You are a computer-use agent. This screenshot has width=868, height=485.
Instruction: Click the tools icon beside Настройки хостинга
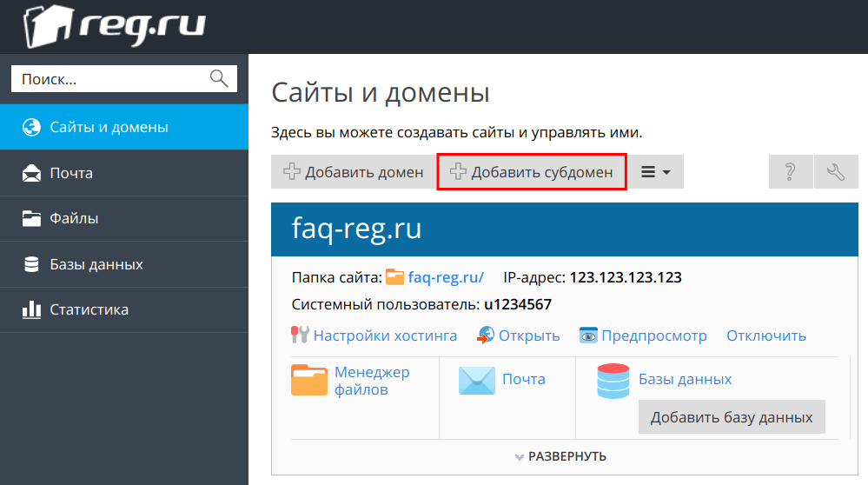point(300,335)
